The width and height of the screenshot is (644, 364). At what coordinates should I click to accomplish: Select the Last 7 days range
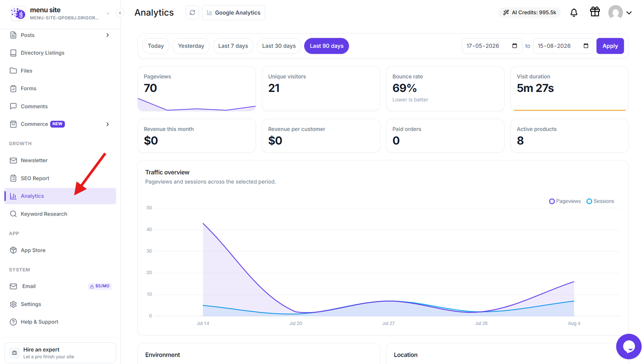(x=233, y=46)
